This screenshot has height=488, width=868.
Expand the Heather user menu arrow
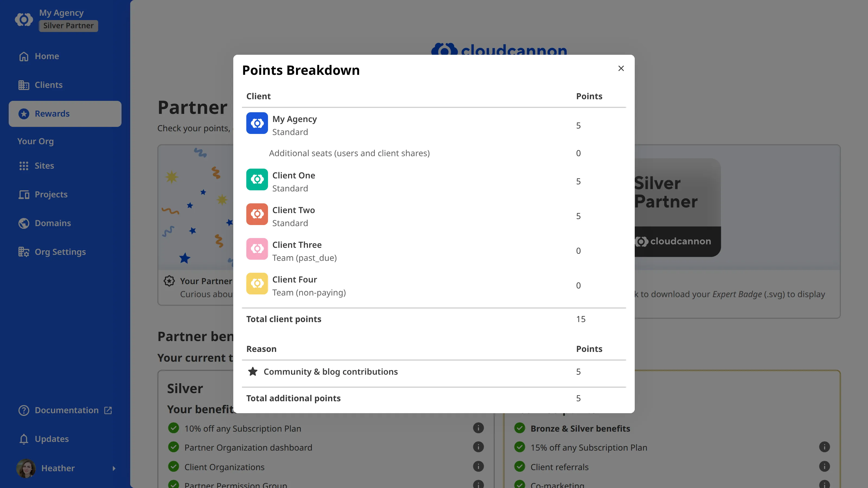point(114,468)
